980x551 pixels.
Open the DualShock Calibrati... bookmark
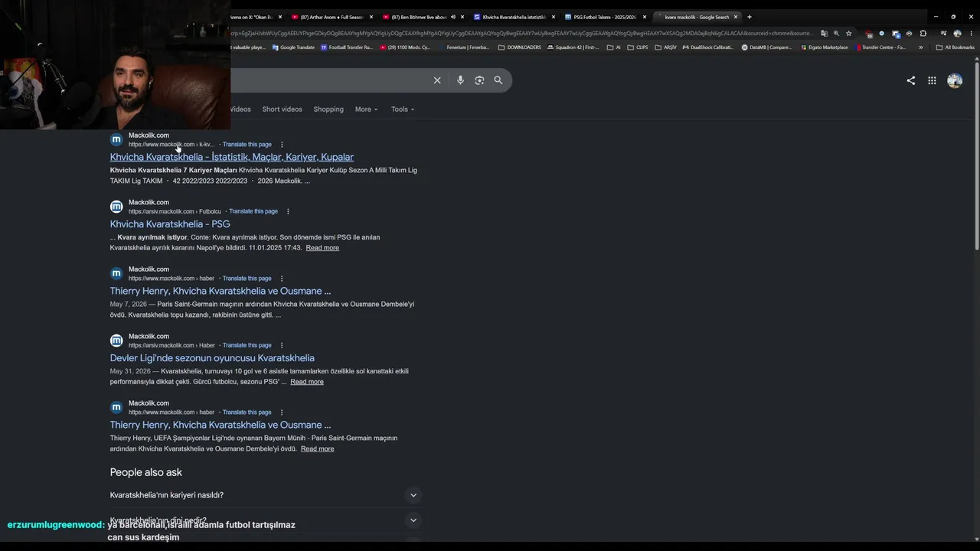click(707, 47)
